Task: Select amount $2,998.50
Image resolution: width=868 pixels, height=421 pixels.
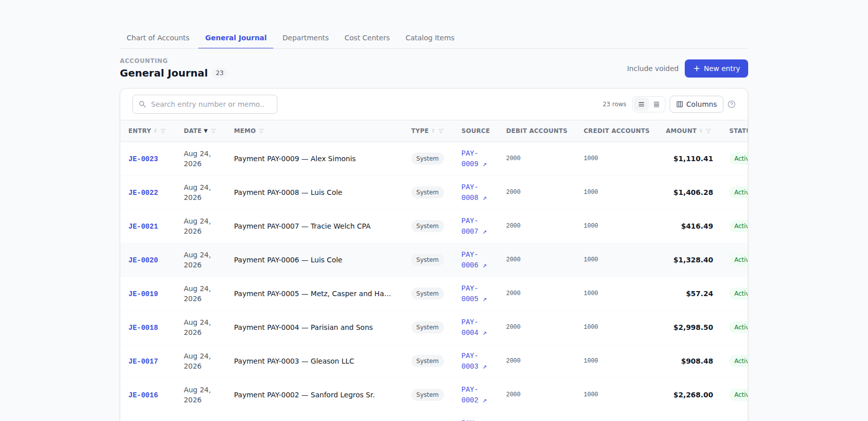Action: click(693, 327)
